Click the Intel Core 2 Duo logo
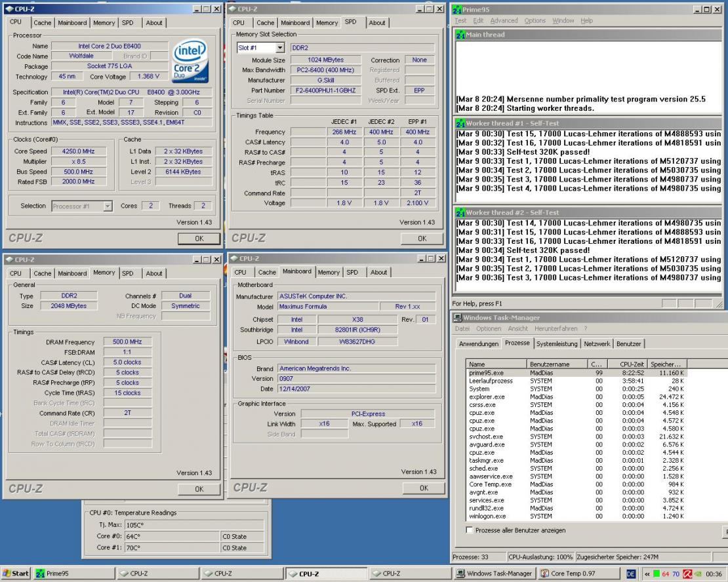 point(190,62)
